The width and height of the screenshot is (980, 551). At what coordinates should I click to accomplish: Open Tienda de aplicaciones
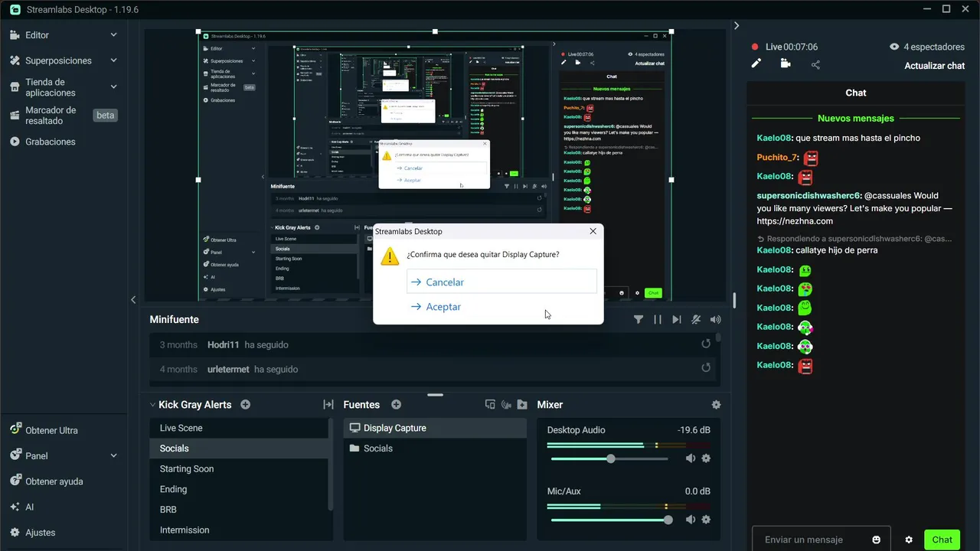(x=51, y=87)
